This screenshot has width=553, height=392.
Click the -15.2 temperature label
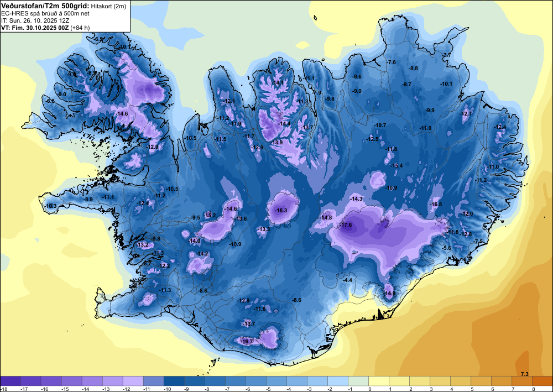click(210, 216)
